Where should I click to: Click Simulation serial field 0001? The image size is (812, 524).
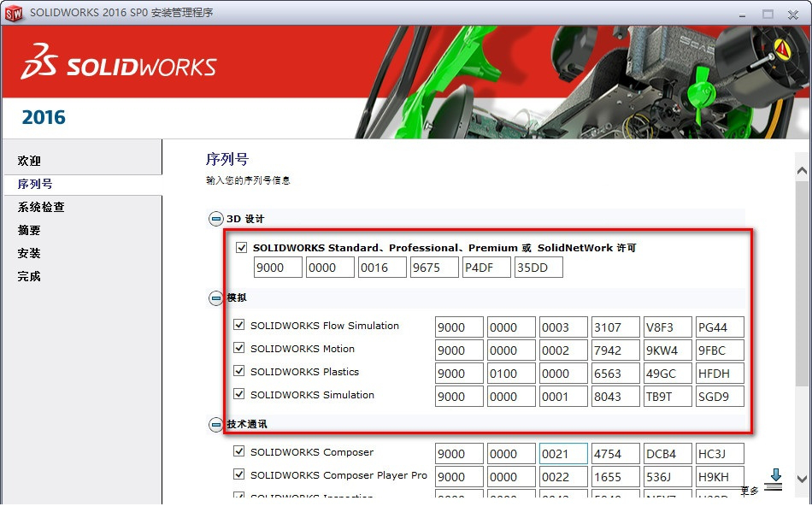tap(563, 396)
